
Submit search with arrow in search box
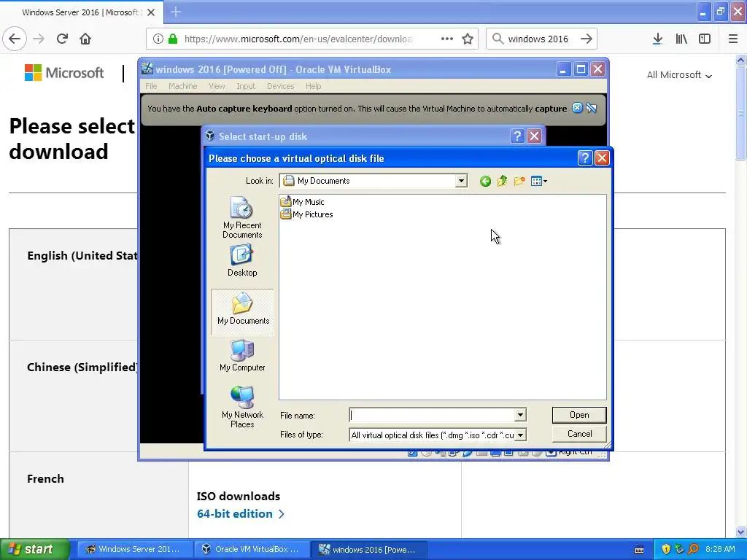click(x=587, y=39)
